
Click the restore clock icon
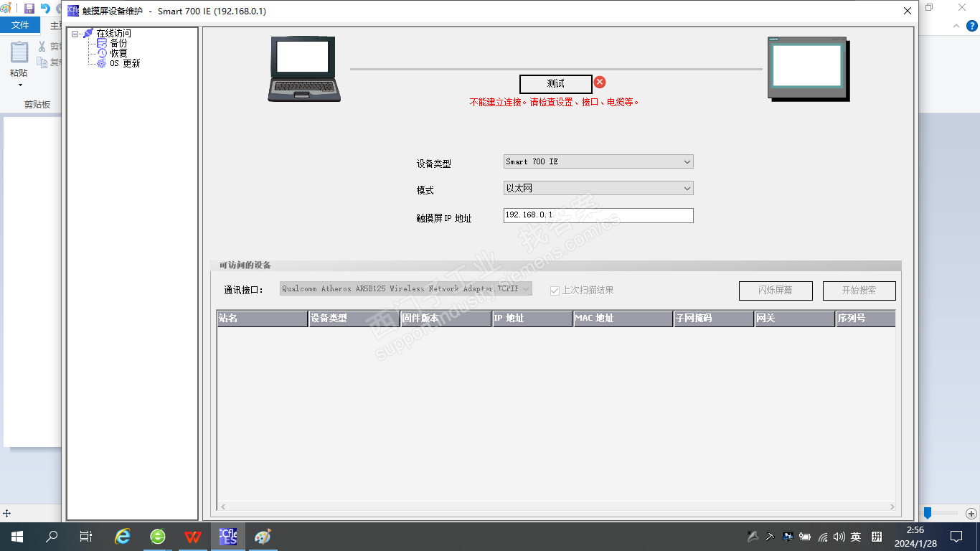[x=102, y=53]
